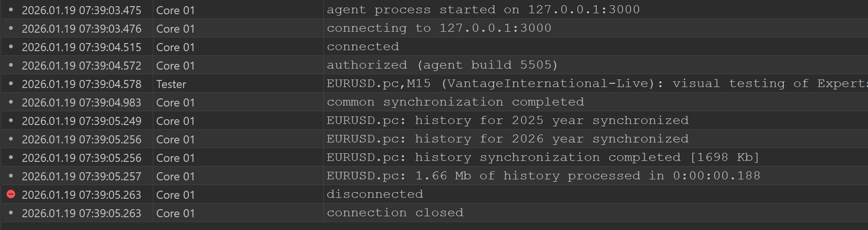
Task: Click the 'disconnected' message text
Action: 375,194
